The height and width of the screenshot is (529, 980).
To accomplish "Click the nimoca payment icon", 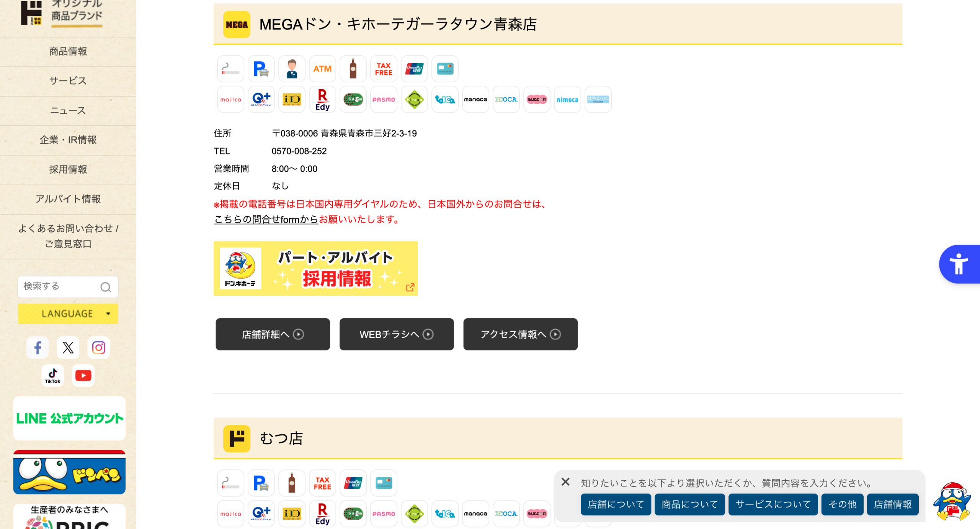I will tap(567, 100).
